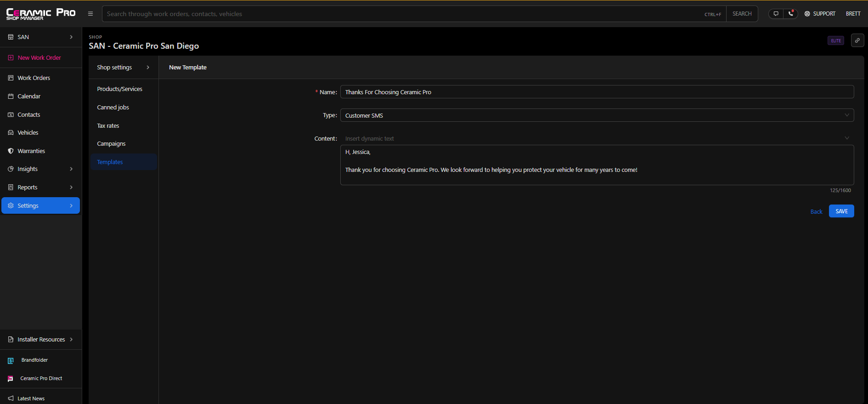Click the Calendar icon in sidebar
This screenshot has width=868, height=404.
11,97
